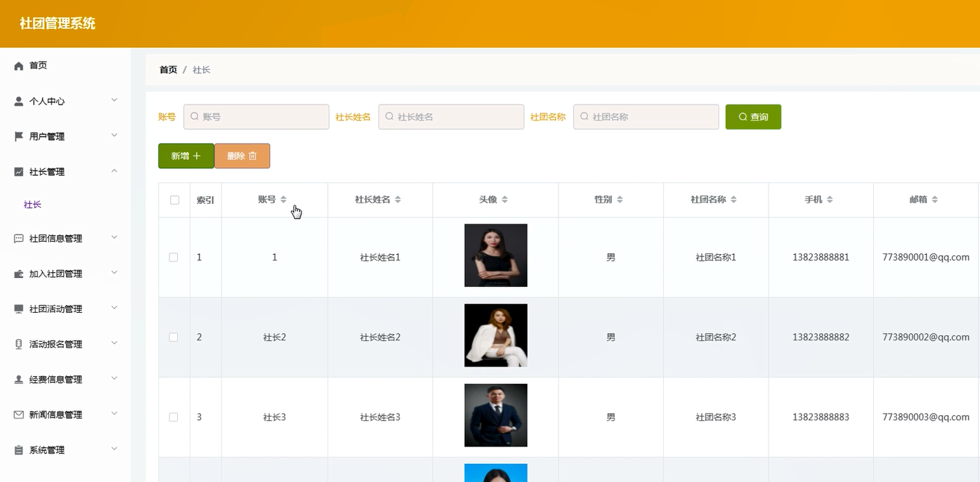
Task: Select the 社长 submenu item
Action: tap(33, 205)
